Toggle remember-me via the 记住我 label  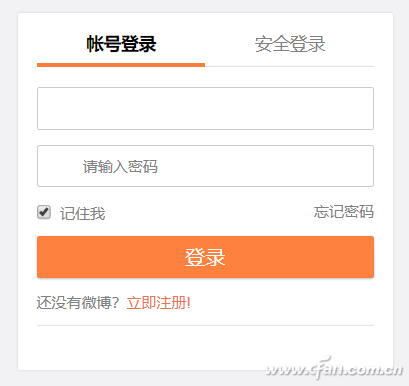click(83, 213)
